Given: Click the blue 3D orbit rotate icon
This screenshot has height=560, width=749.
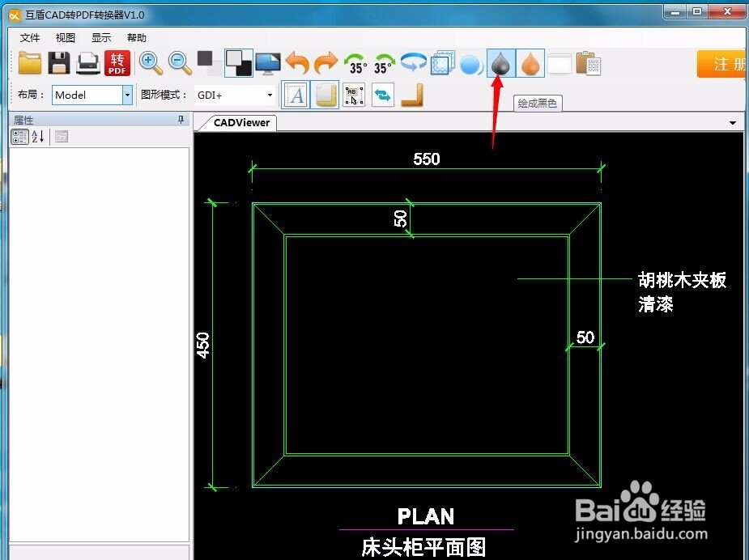Looking at the screenshot, I should click(x=414, y=63).
